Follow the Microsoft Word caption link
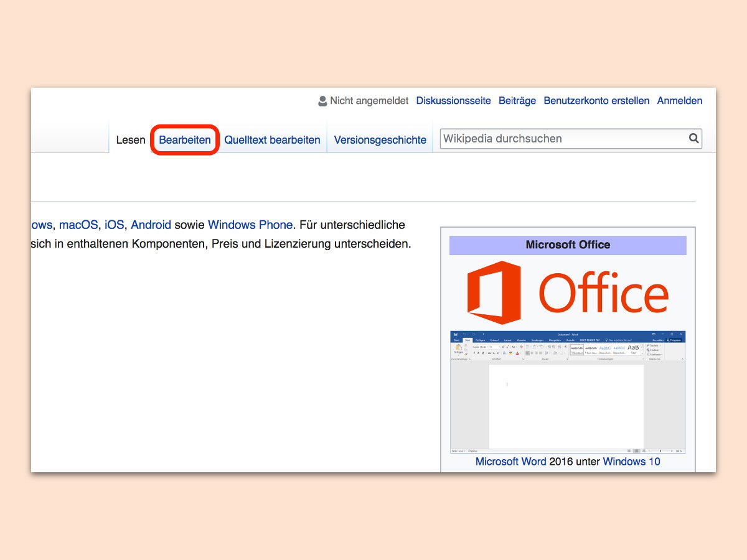The image size is (747, 560). [x=511, y=462]
